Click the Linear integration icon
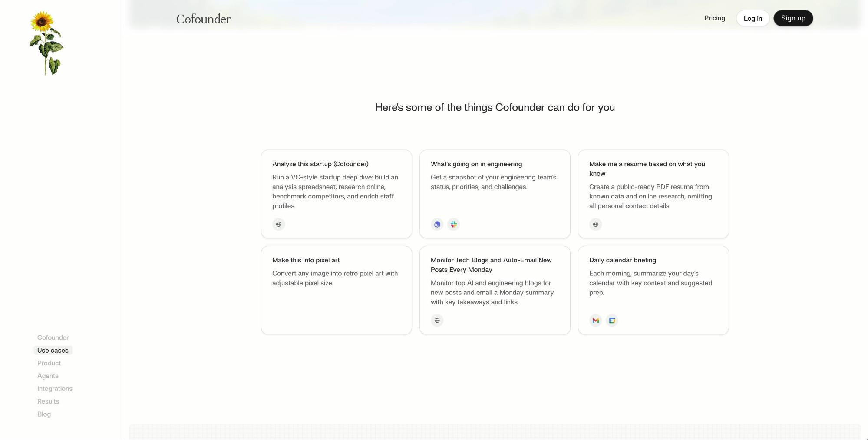 (x=437, y=224)
